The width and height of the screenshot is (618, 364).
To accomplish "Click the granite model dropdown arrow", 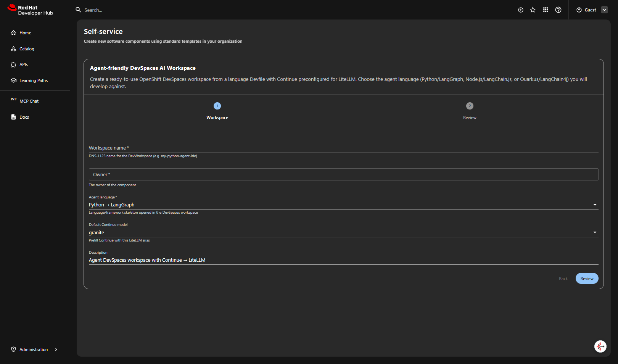I will pyautogui.click(x=595, y=232).
